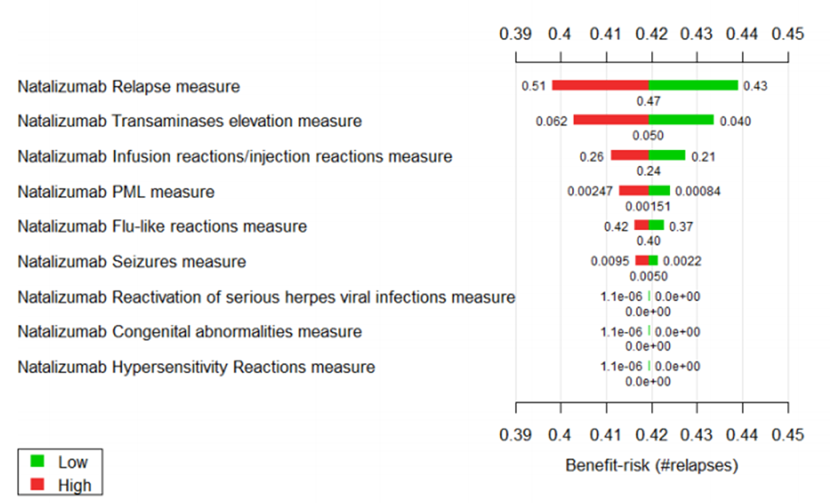Click the 0.00084 low value on PML

(698, 191)
